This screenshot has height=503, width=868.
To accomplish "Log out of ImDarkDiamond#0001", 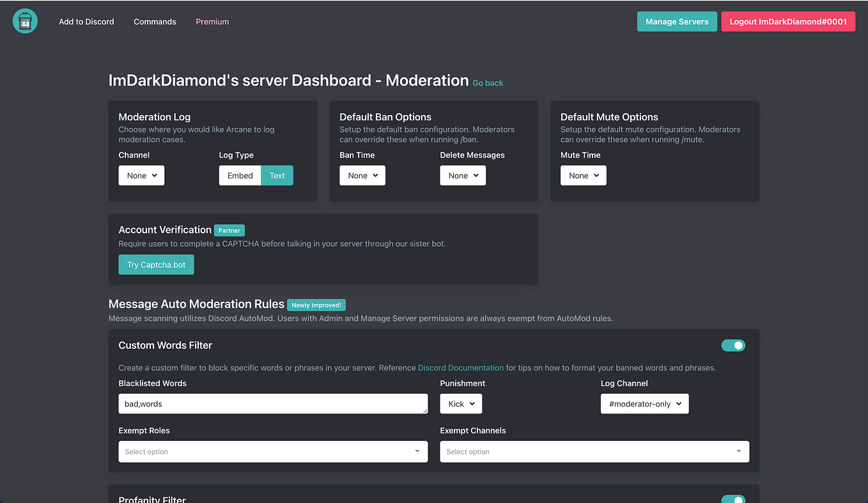I will click(788, 22).
